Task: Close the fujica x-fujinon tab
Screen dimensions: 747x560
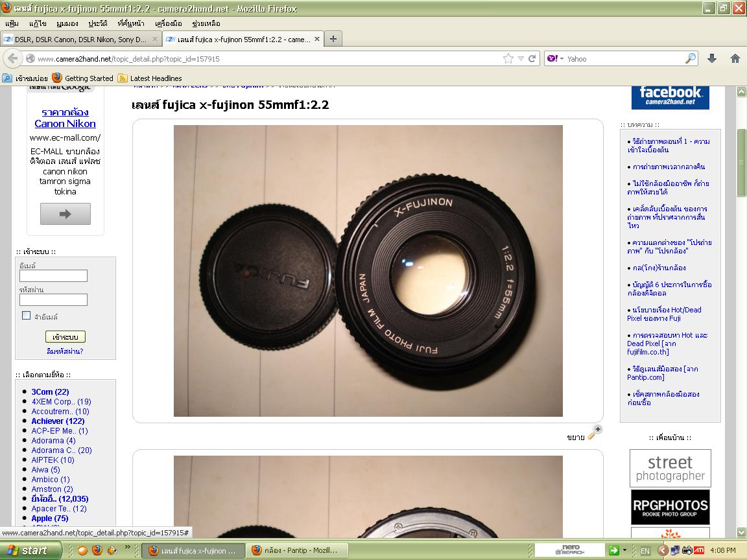Action: point(317,39)
